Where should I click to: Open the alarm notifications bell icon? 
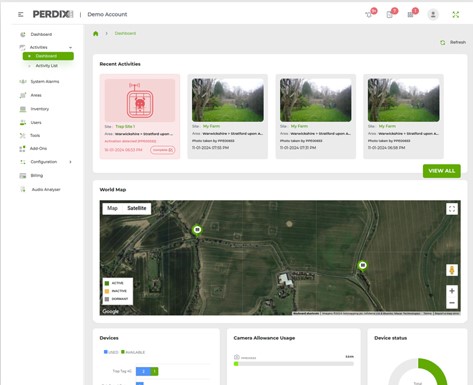[x=369, y=15]
